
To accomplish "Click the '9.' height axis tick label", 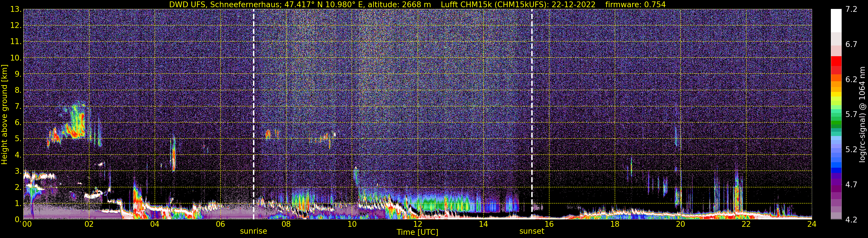I will pos(18,74).
